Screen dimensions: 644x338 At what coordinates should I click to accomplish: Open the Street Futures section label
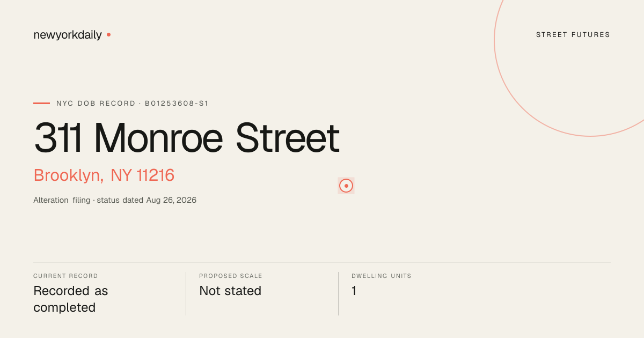click(573, 35)
